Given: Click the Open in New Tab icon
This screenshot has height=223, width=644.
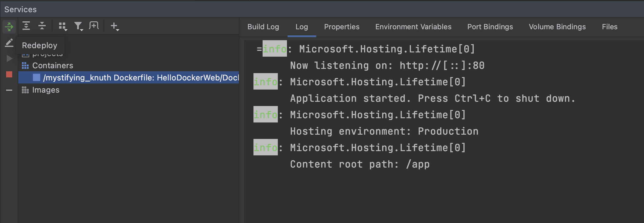Looking at the screenshot, I should [x=94, y=26].
